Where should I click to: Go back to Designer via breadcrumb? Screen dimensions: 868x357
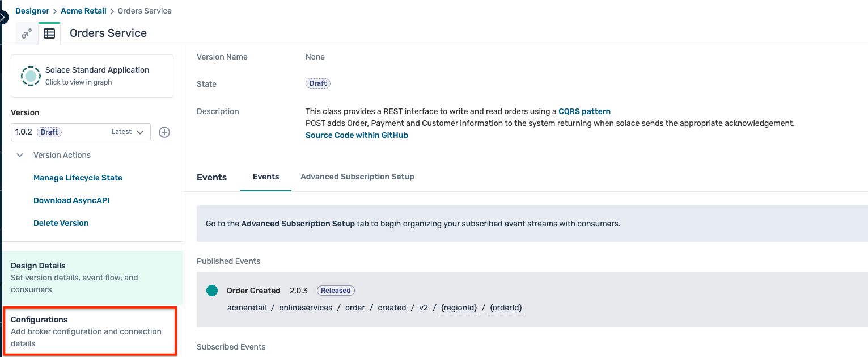coord(32,10)
